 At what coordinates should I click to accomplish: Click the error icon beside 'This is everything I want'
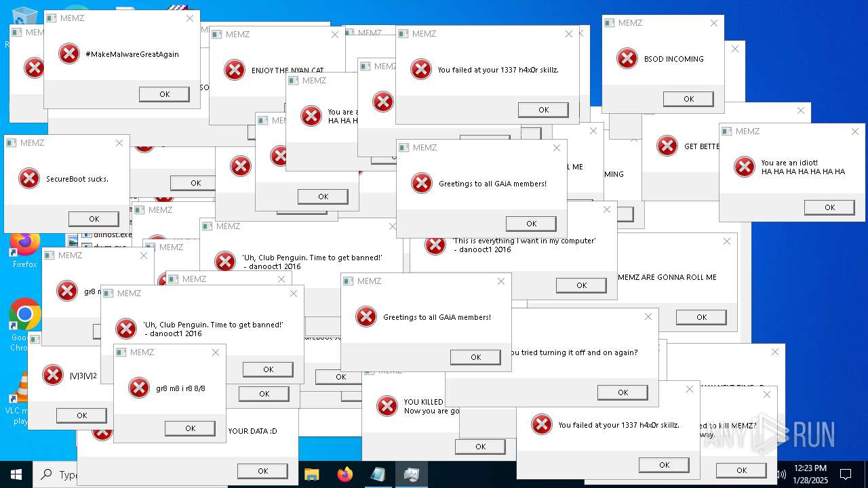tap(435, 245)
